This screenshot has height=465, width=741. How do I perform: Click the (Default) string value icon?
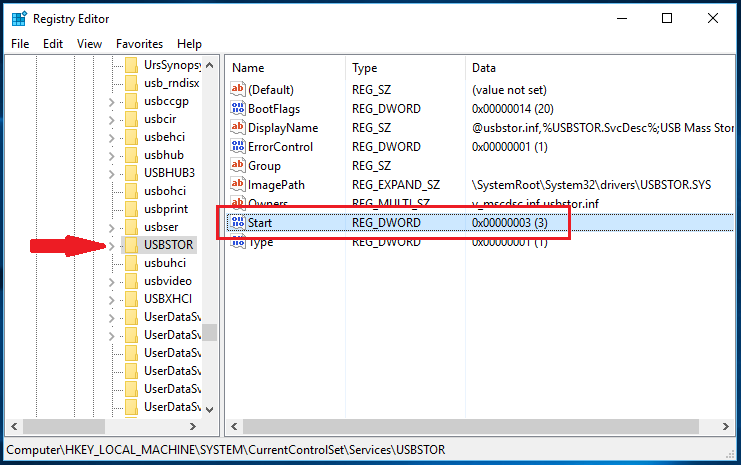click(x=238, y=89)
